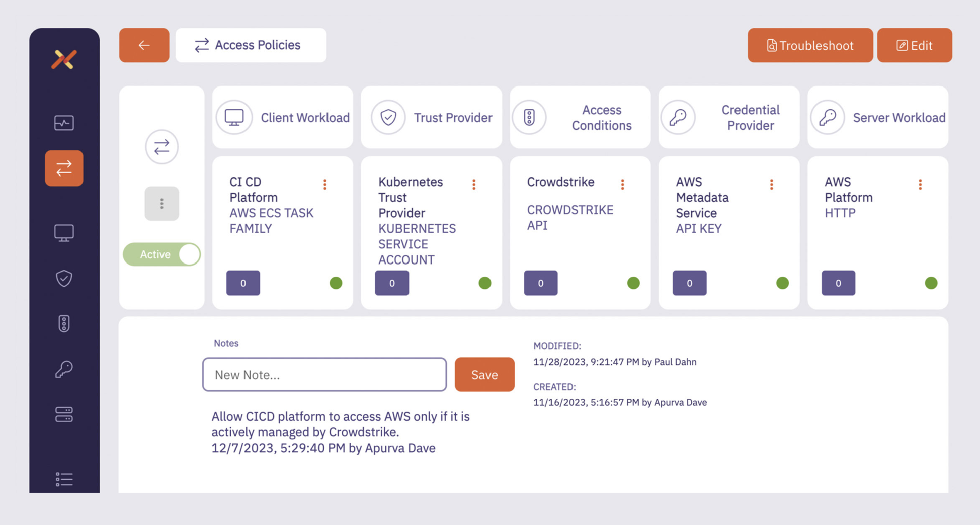Click the AWS Platform green status dot
This screenshot has height=525, width=980.
coord(931,283)
